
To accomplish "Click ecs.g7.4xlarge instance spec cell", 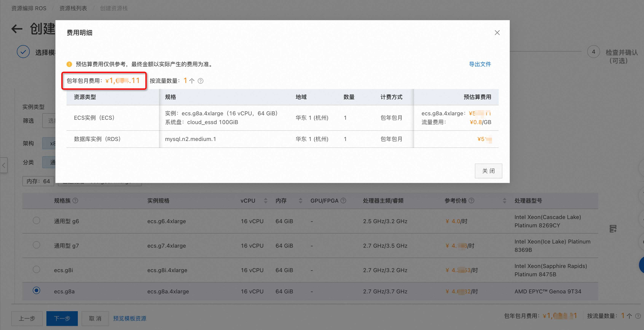I will pos(167,246).
